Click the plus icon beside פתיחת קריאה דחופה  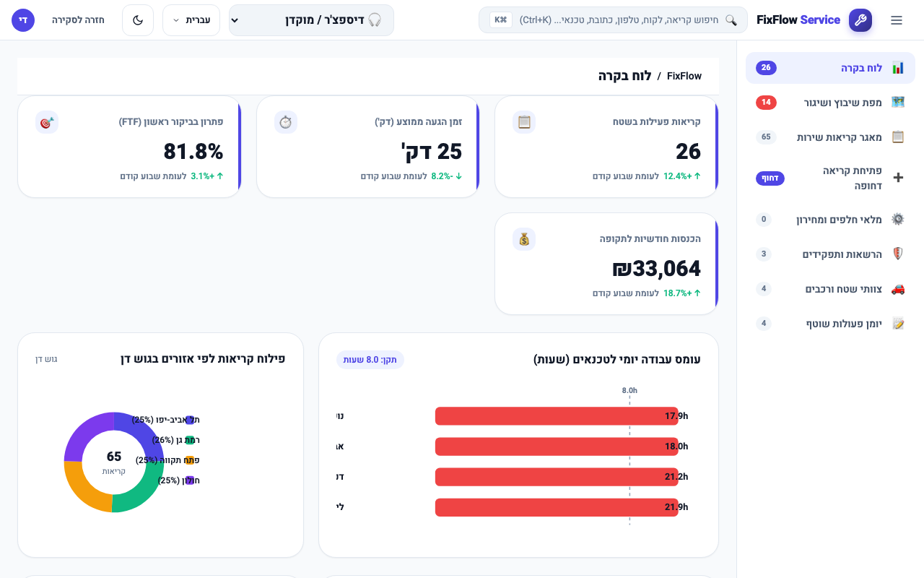898,178
